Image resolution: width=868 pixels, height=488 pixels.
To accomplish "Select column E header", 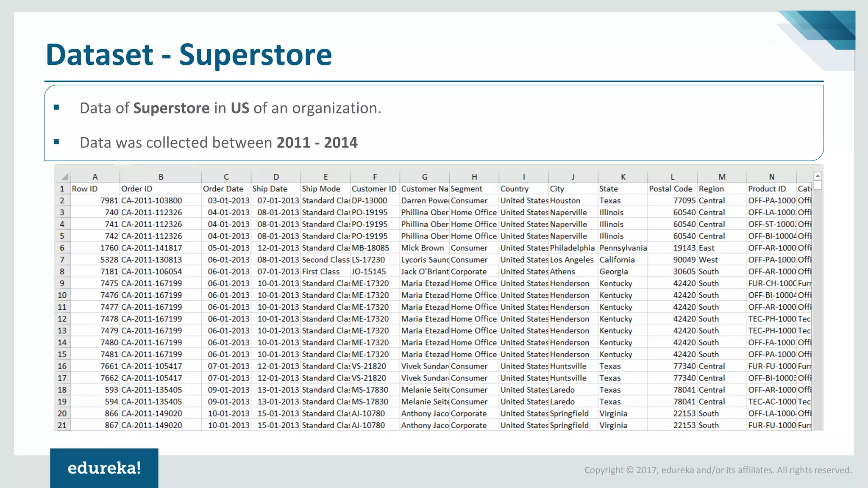I will tap(325, 177).
